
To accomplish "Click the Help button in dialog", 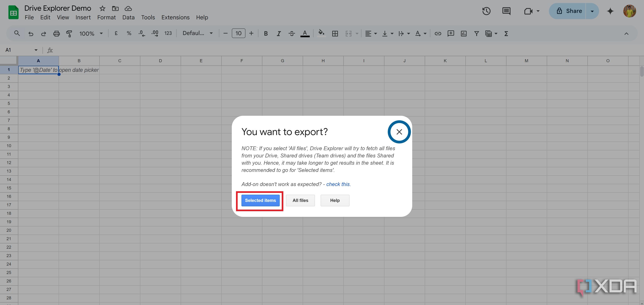I will 335,200.
